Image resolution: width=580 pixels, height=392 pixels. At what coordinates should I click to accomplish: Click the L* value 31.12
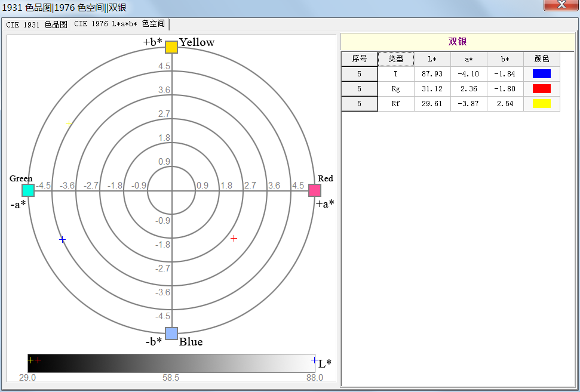click(432, 89)
